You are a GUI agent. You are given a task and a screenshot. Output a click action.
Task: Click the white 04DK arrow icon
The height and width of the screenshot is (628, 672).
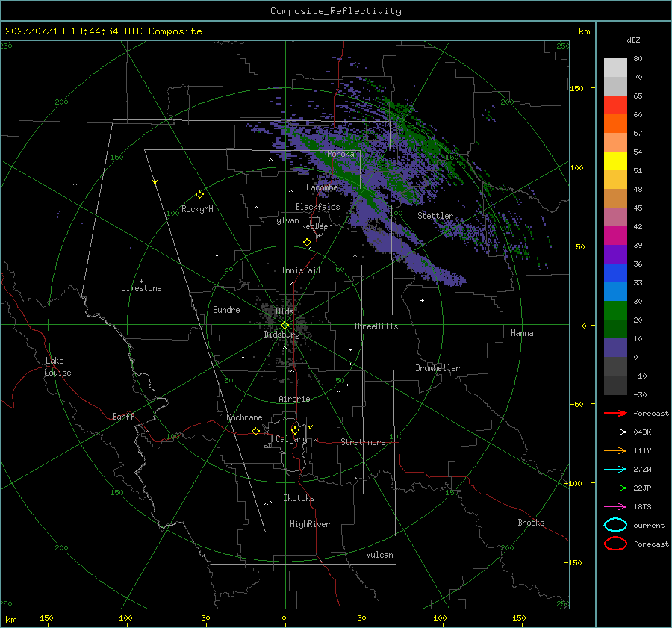point(615,432)
